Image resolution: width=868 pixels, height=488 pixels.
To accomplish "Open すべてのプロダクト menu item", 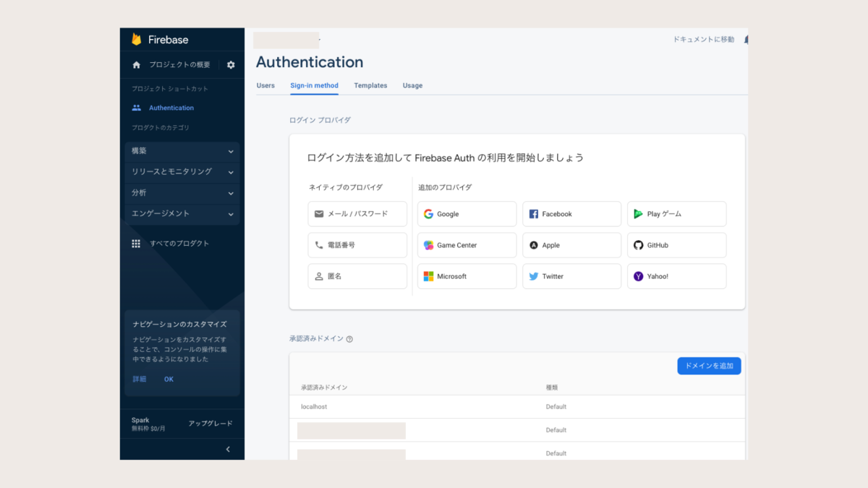I will [179, 244].
